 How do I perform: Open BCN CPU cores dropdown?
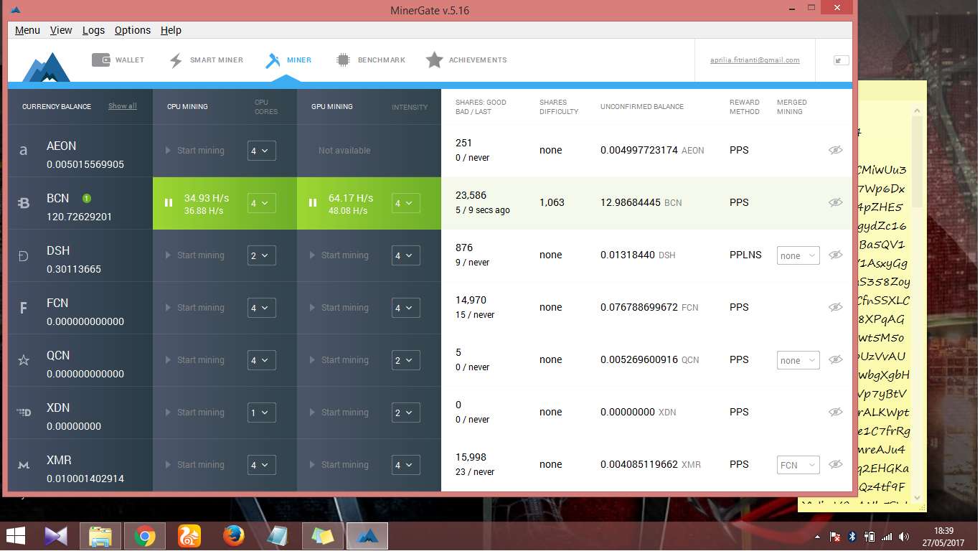tap(261, 203)
